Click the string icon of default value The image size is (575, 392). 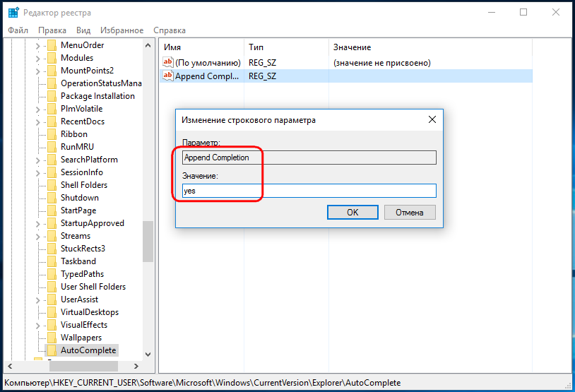tap(168, 62)
